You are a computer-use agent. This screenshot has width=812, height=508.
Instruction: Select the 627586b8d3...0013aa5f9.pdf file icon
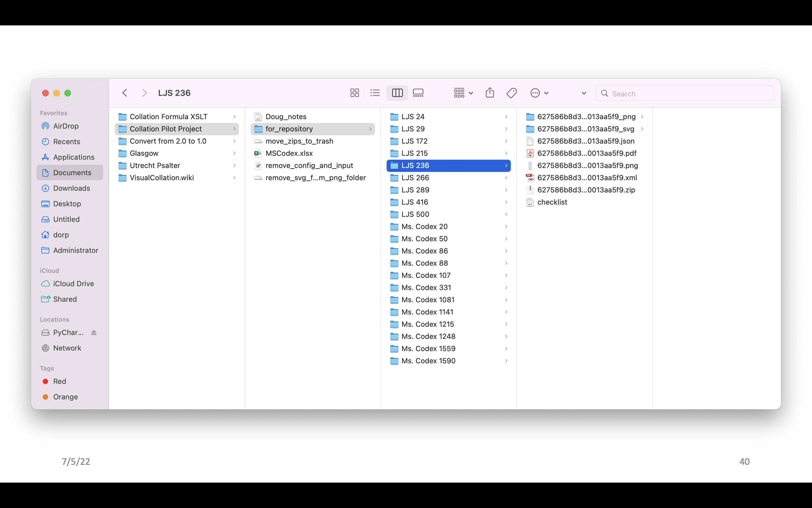pos(530,153)
